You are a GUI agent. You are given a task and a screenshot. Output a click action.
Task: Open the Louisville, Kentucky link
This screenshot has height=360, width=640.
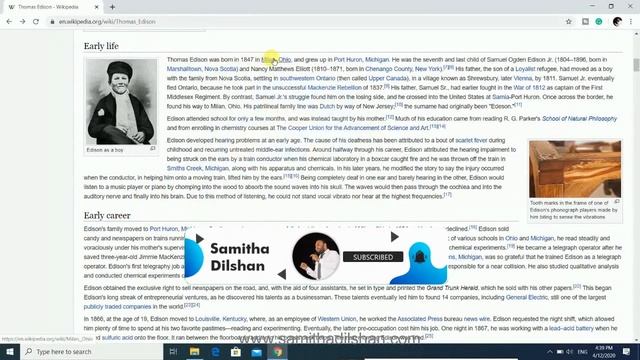coord(220,319)
